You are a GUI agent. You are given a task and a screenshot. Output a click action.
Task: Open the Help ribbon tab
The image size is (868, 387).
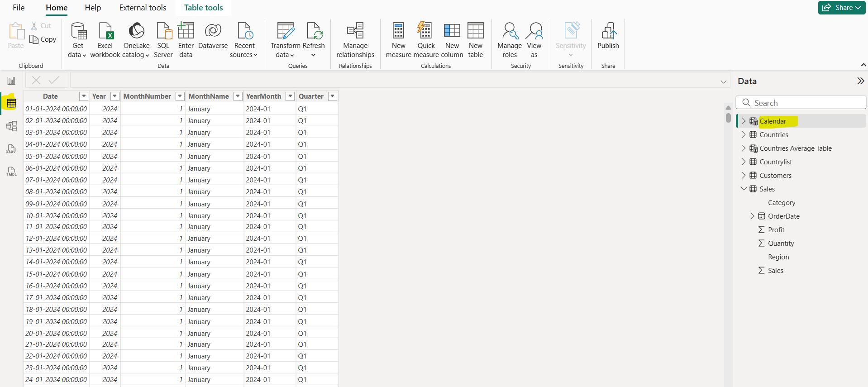point(93,8)
